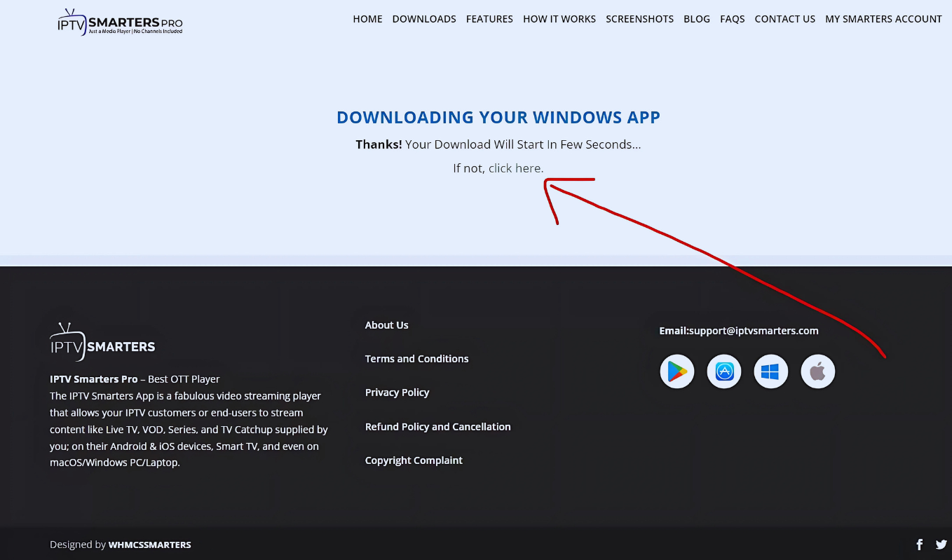Open the Facebook icon in footer
This screenshot has width=952, height=560.
(919, 545)
